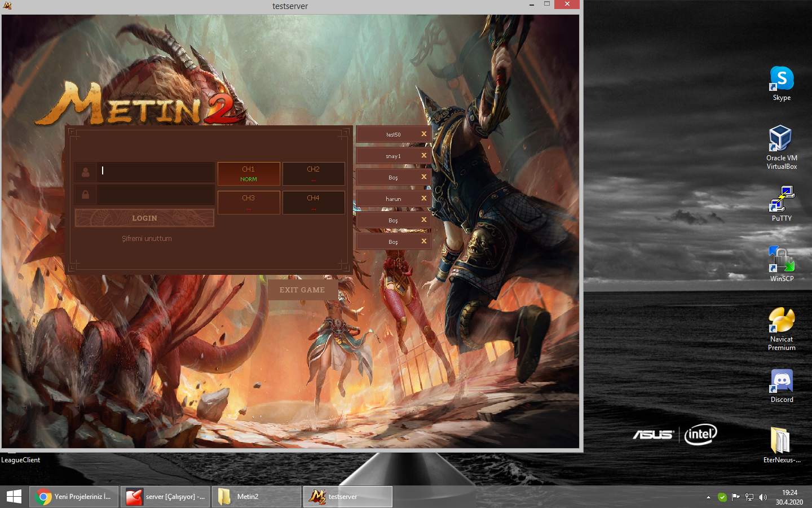Clear the last Boş slot with X
The width and height of the screenshot is (812, 508).
[x=424, y=241]
